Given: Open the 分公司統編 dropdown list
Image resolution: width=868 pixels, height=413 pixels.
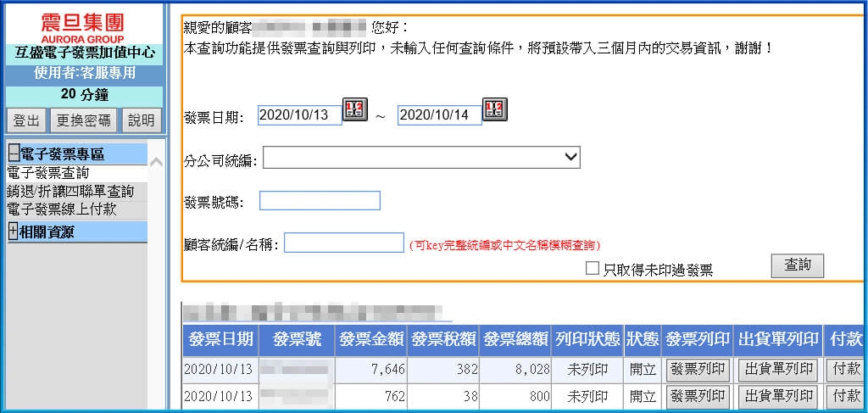Looking at the screenshot, I should pyautogui.click(x=421, y=158).
